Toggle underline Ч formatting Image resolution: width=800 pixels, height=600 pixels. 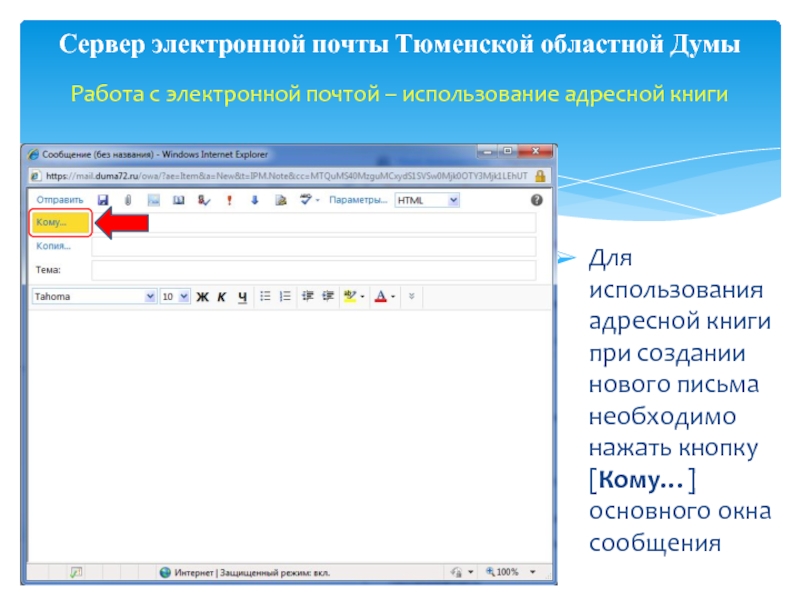(x=242, y=297)
